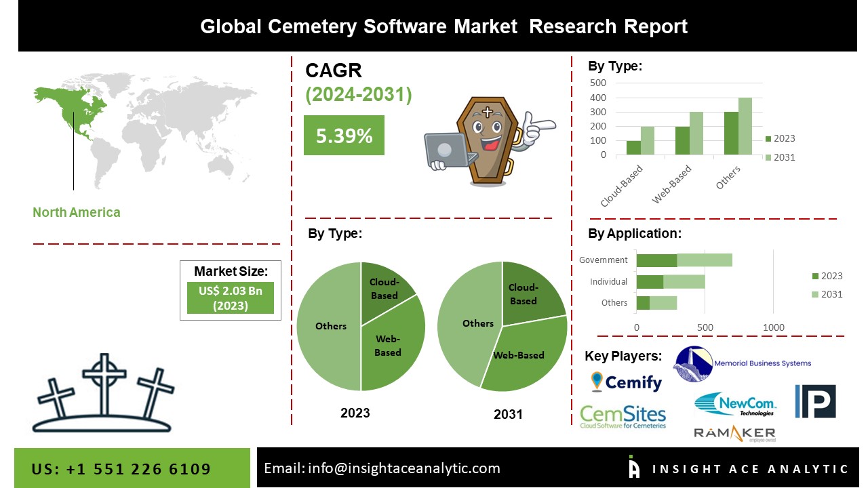Click the coffin mascot with laptop
868x488 pixels.
tap(487, 140)
